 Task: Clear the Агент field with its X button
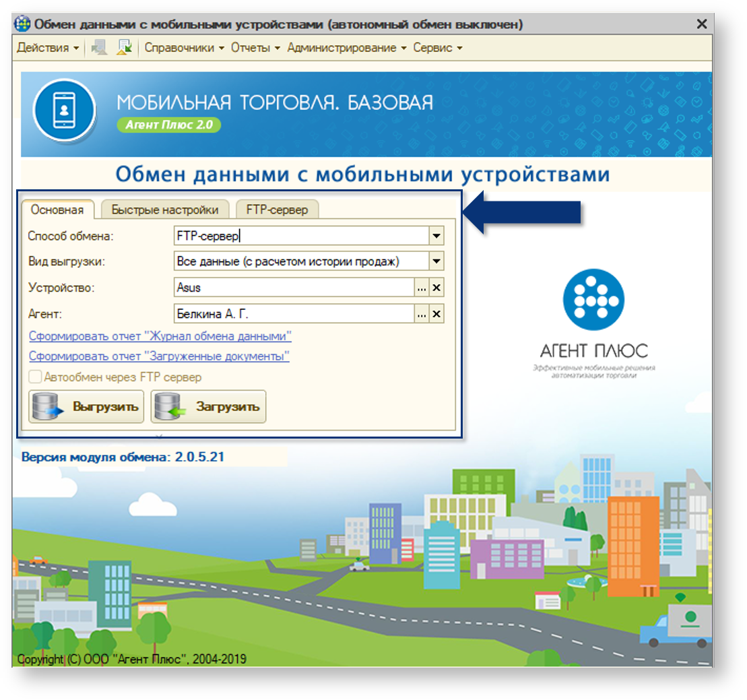click(x=436, y=314)
